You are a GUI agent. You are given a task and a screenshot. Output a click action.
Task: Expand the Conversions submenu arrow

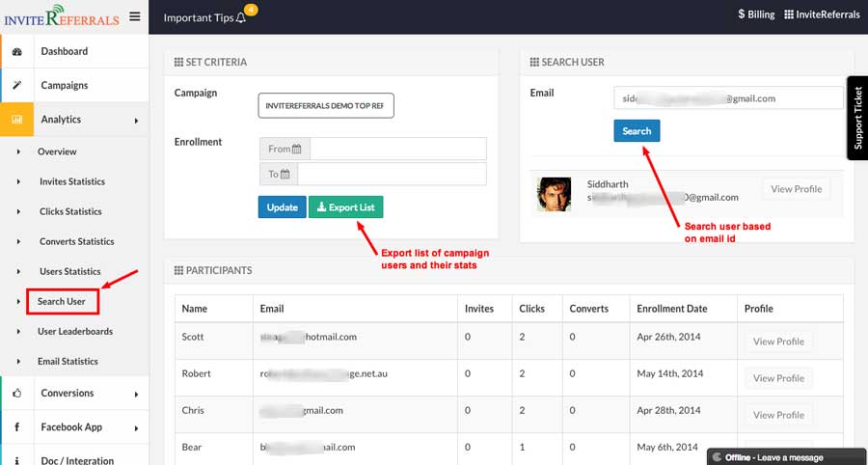tap(136, 395)
